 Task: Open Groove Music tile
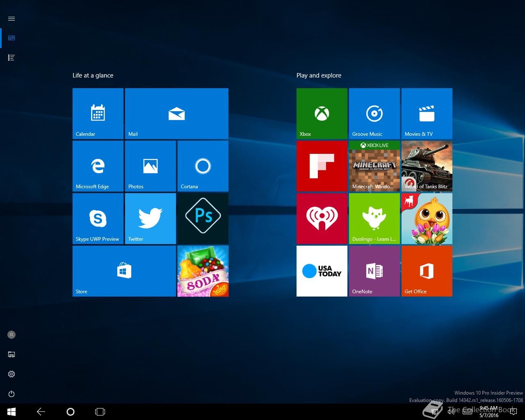(374, 113)
